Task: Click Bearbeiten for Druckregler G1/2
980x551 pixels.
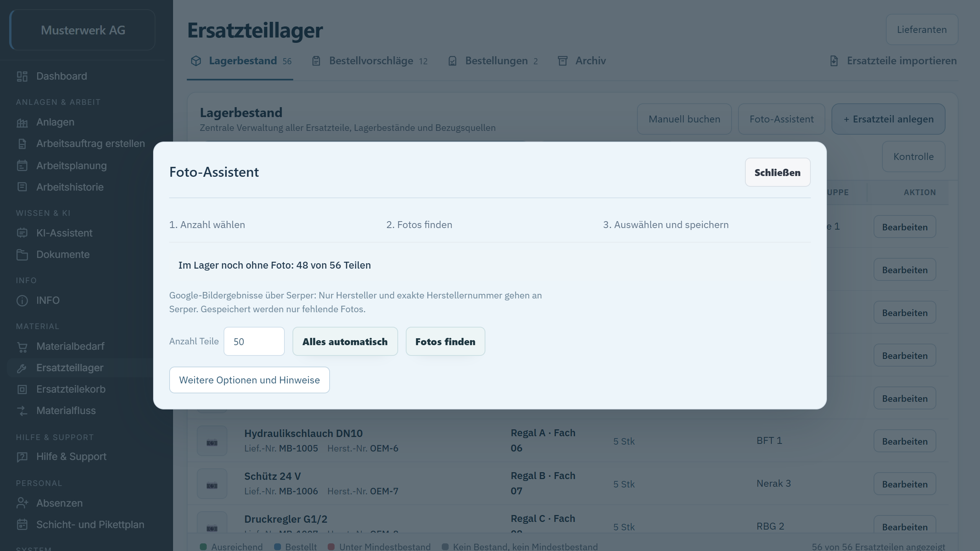Action: tap(905, 525)
